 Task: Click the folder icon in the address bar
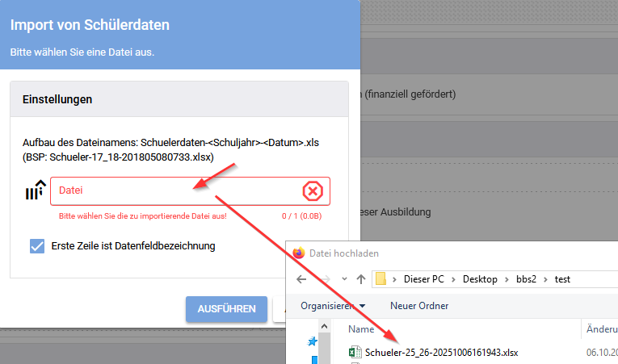click(380, 279)
